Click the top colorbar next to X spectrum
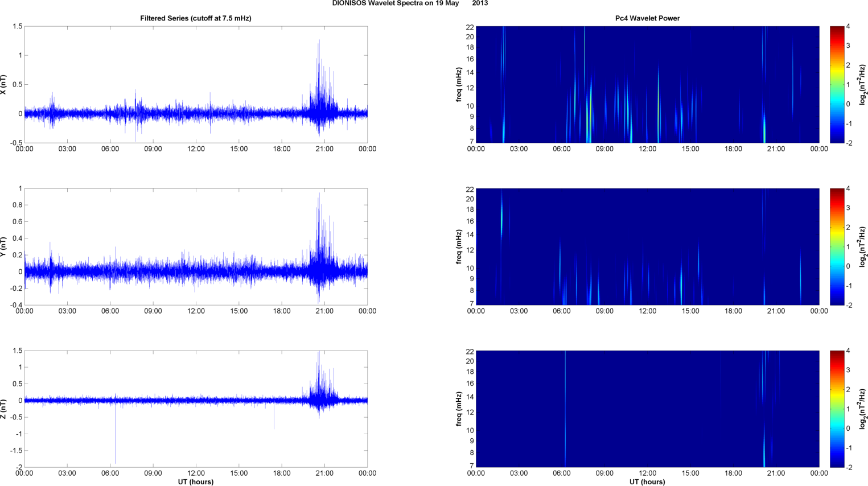 pos(837,84)
